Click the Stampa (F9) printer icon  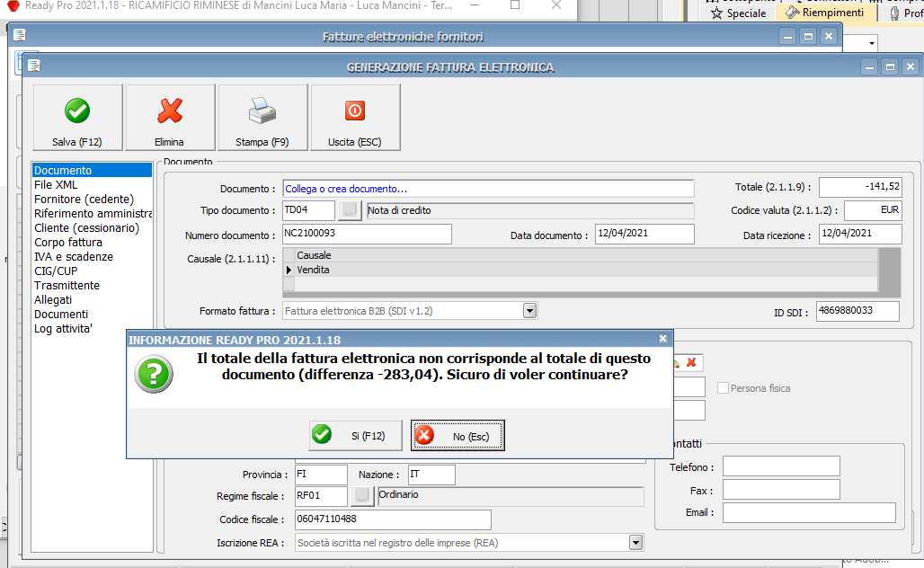(x=262, y=118)
